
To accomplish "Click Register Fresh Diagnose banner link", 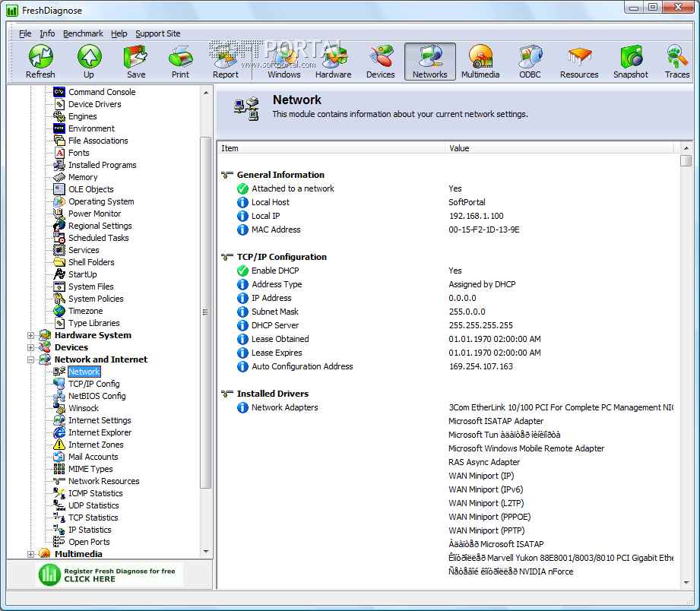I will click(x=109, y=575).
